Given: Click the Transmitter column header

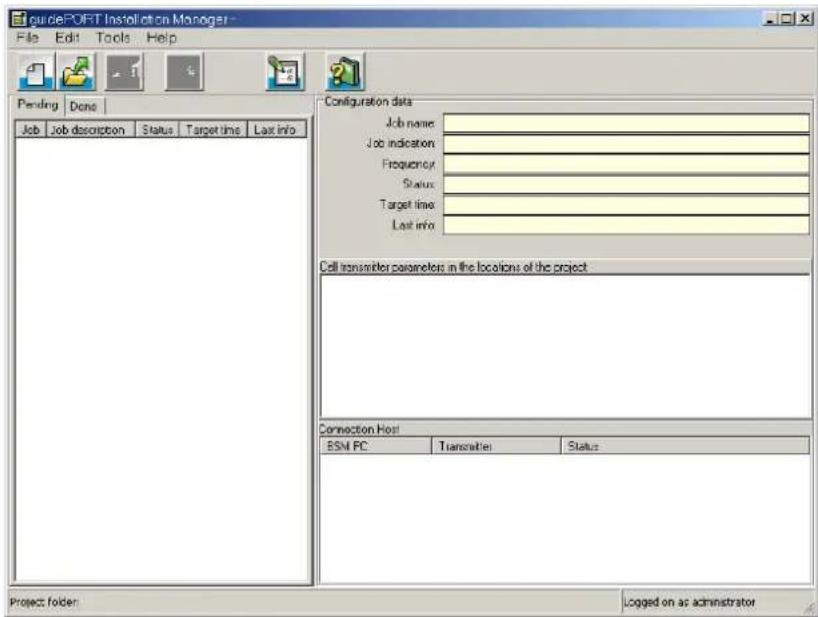Looking at the screenshot, I should click(x=496, y=446).
